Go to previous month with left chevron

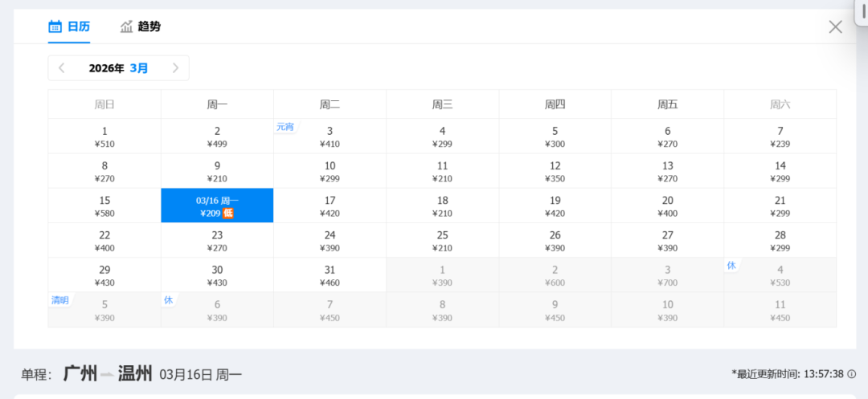pos(62,68)
